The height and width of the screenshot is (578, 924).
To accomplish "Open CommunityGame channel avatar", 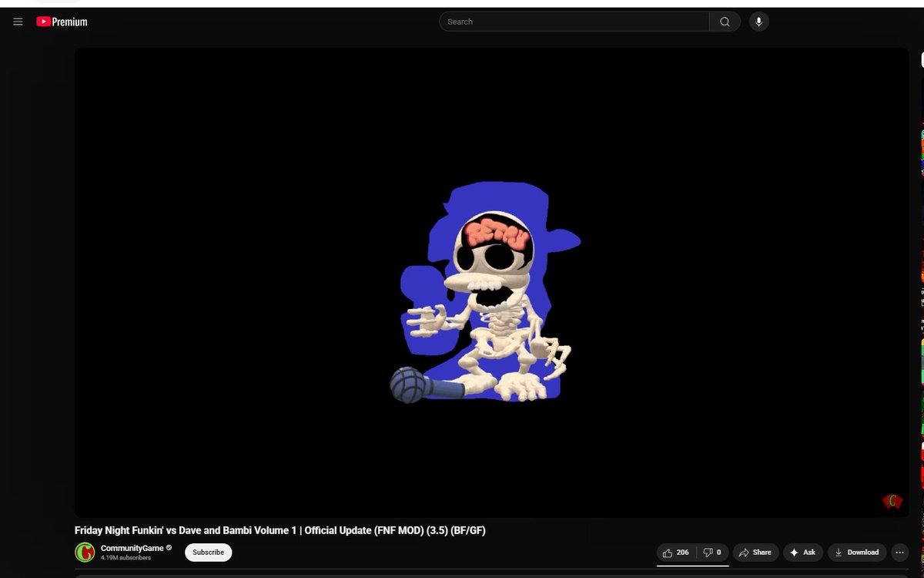I will pos(85,552).
